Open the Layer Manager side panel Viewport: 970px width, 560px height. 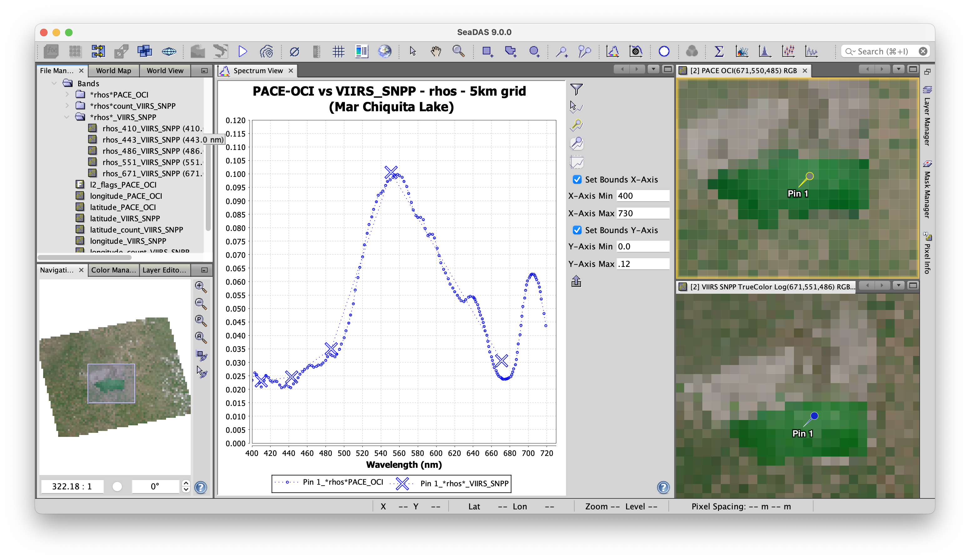[927, 116]
